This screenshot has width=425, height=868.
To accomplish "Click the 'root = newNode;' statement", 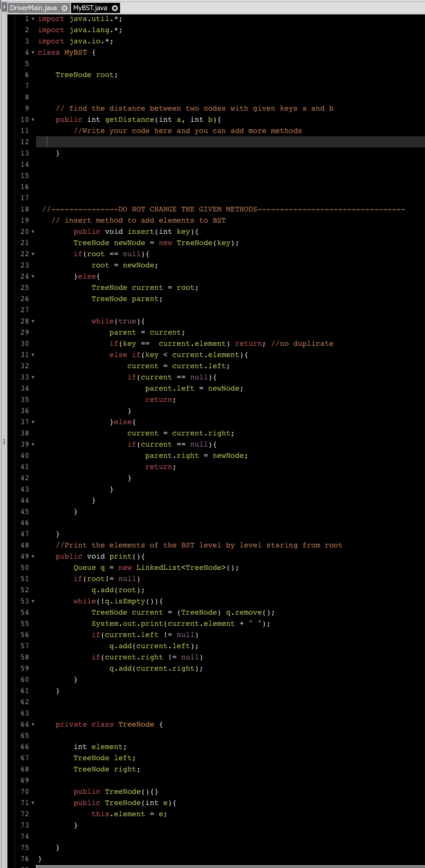I will point(125,265).
